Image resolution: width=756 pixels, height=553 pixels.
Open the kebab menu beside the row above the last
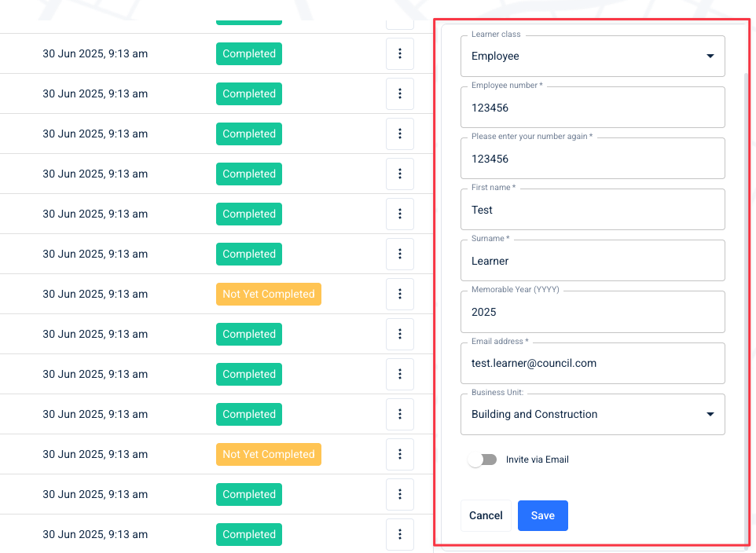pos(400,494)
